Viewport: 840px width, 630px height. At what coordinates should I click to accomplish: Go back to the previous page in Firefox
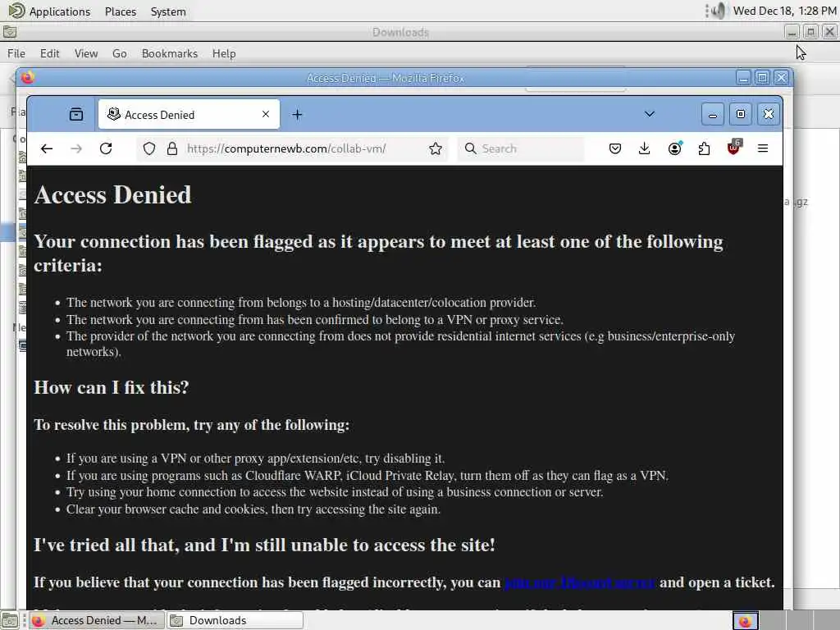(47, 148)
